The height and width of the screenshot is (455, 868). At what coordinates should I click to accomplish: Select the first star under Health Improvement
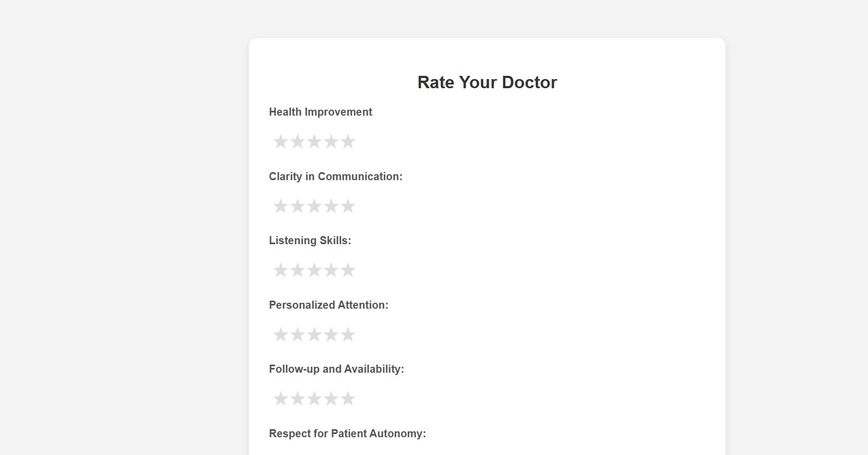(280, 141)
